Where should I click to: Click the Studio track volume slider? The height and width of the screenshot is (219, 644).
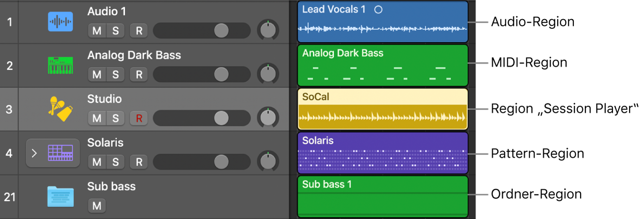(222, 118)
